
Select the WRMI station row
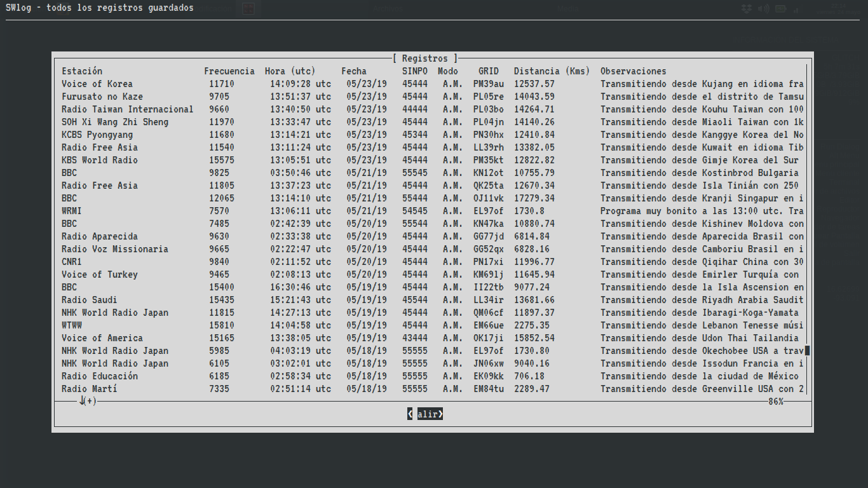(433, 211)
